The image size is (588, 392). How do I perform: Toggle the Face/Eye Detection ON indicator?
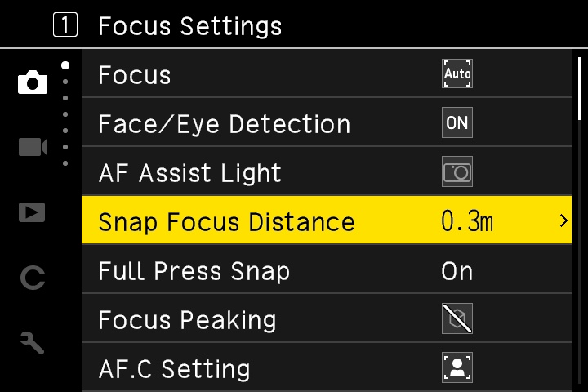pyautogui.click(x=457, y=122)
